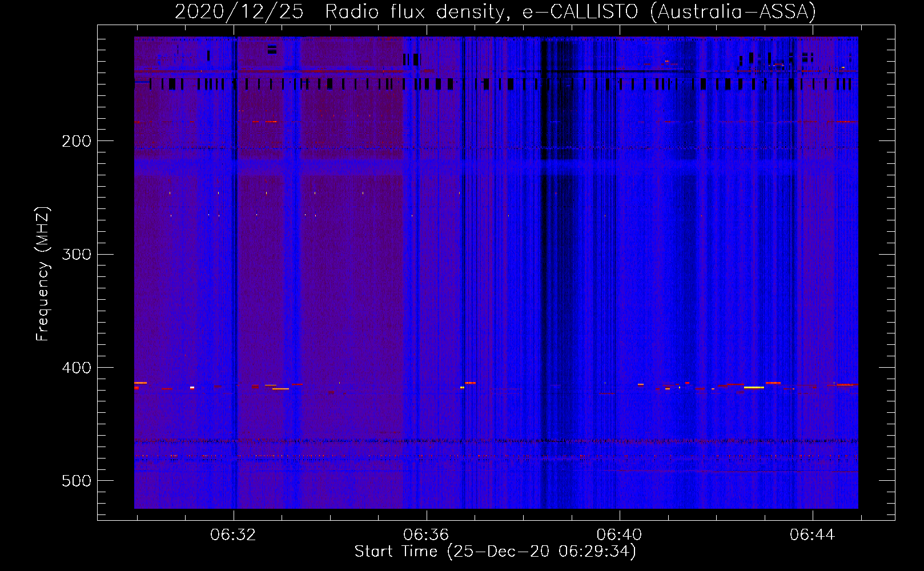Click the 500 frequency tick label

77,481
